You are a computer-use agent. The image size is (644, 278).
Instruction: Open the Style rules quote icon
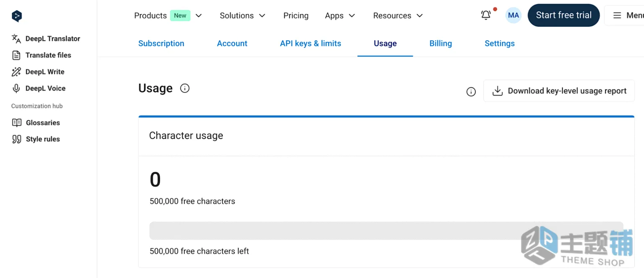point(17,139)
